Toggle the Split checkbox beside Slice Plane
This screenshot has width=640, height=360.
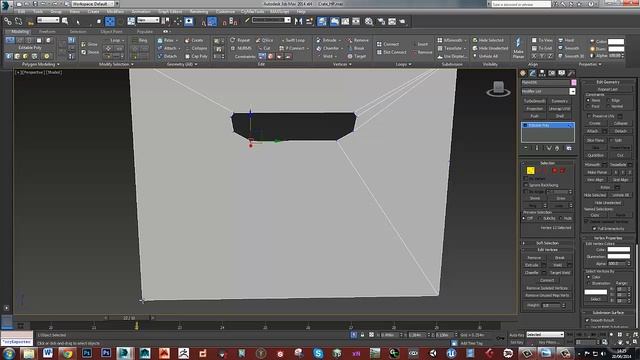pyautogui.click(x=611, y=140)
